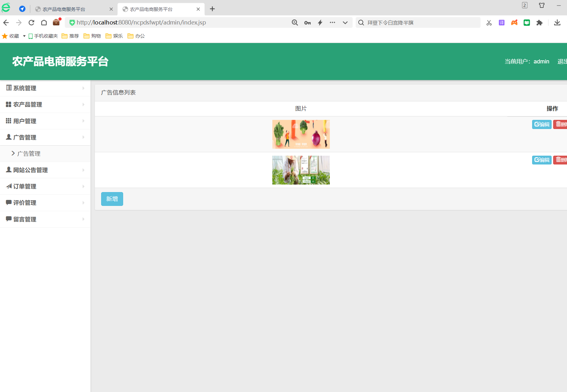Open the puzzle piece extensions icon

tap(539, 23)
